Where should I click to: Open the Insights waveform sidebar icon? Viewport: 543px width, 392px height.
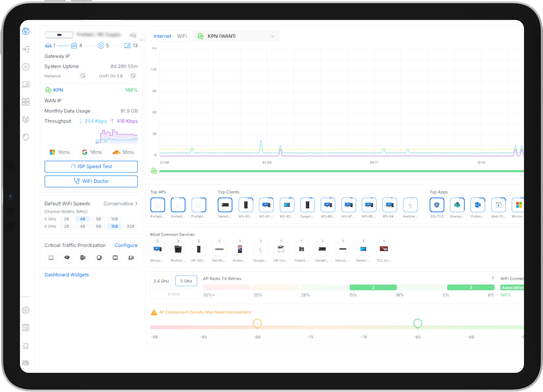26,120
